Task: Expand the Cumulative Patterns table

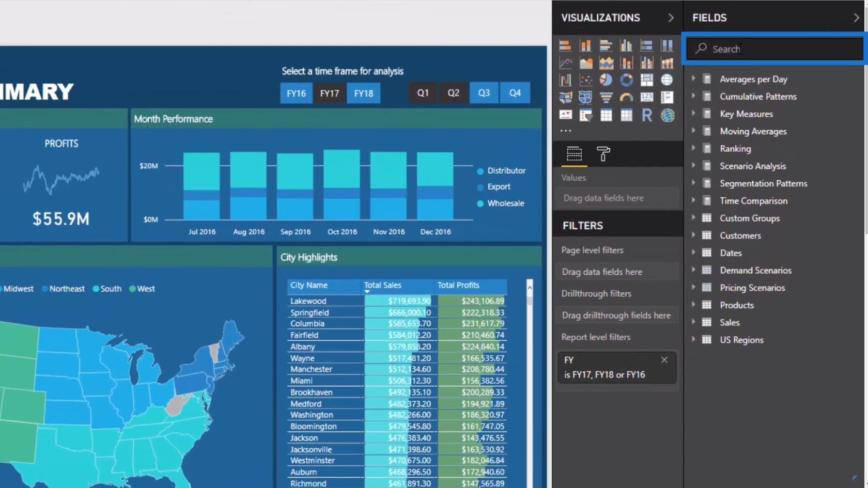Action: [694, 96]
